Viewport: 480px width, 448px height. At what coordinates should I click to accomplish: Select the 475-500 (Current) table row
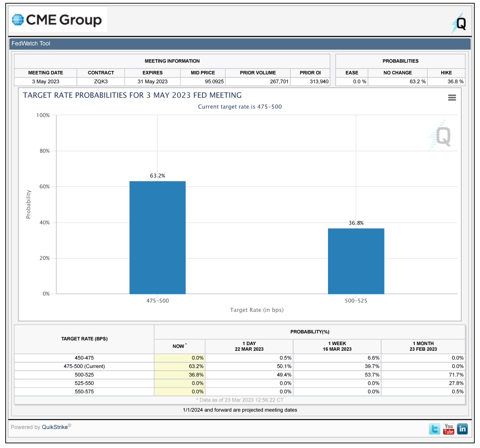pyautogui.click(x=240, y=366)
